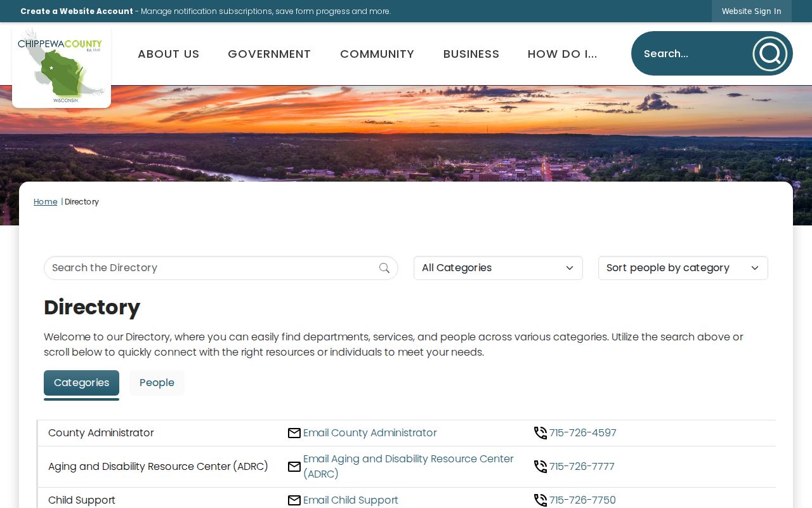
Task: Open the Government menu
Action: [x=270, y=54]
